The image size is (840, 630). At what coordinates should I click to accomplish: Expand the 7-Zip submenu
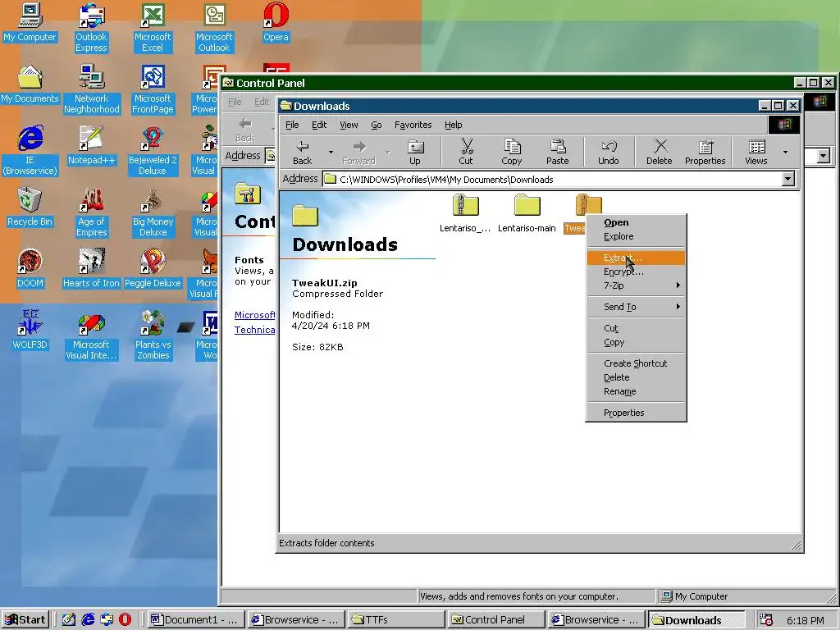[636, 285]
